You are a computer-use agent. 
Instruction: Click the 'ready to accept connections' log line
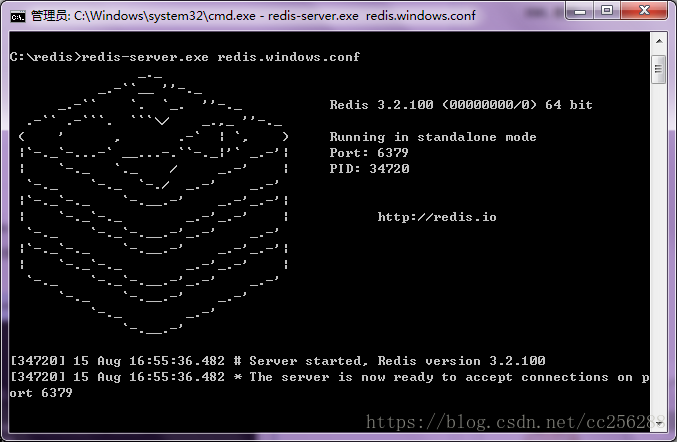pos(329,377)
